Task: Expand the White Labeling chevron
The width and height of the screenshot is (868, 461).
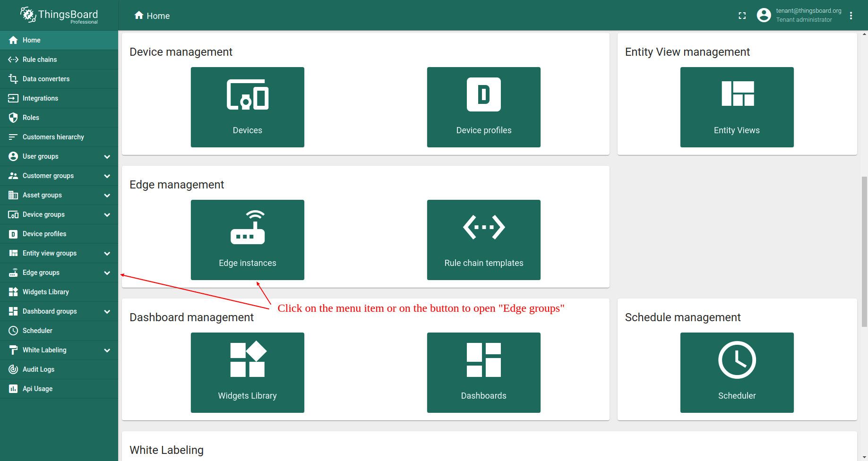Action: [107, 350]
